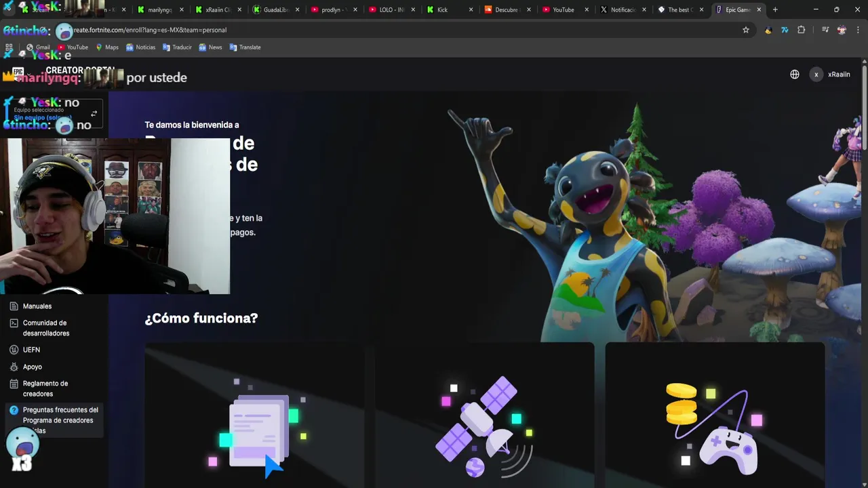
Task: Open the xRaaiin account avatar
Action: click(x=816, y=75)
